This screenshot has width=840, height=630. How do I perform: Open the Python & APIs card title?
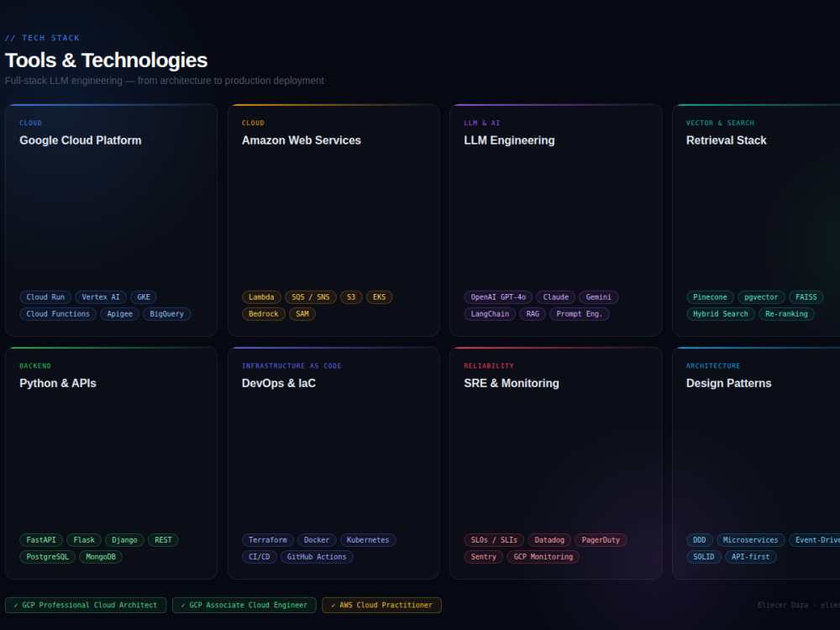click(58, 383)
